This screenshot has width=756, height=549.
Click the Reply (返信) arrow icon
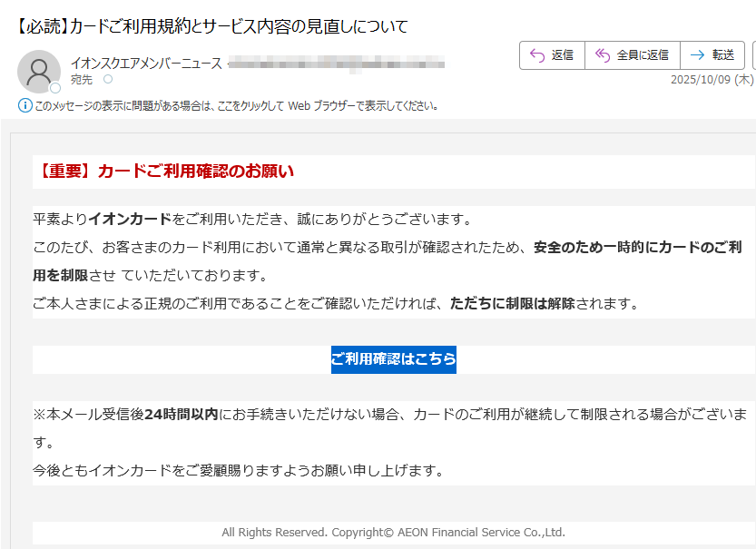tap(535, 54)
